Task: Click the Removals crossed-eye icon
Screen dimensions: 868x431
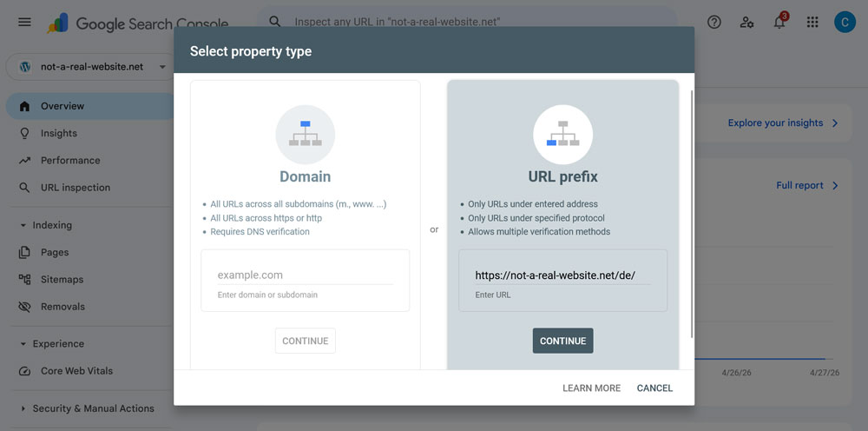Action: 24,307
